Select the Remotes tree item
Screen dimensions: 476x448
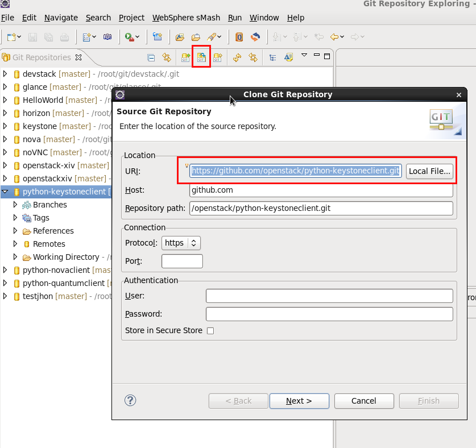(x=49, y=244)
